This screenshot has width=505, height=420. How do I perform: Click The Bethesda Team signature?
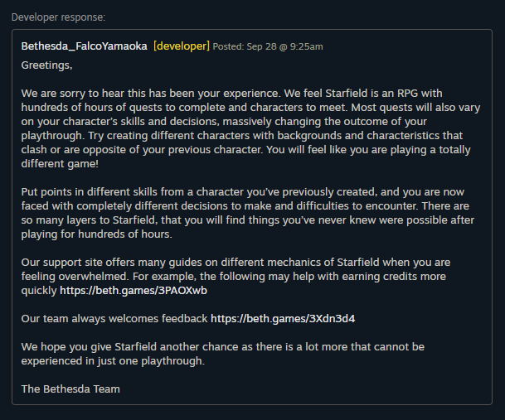(x=70, y=389)
